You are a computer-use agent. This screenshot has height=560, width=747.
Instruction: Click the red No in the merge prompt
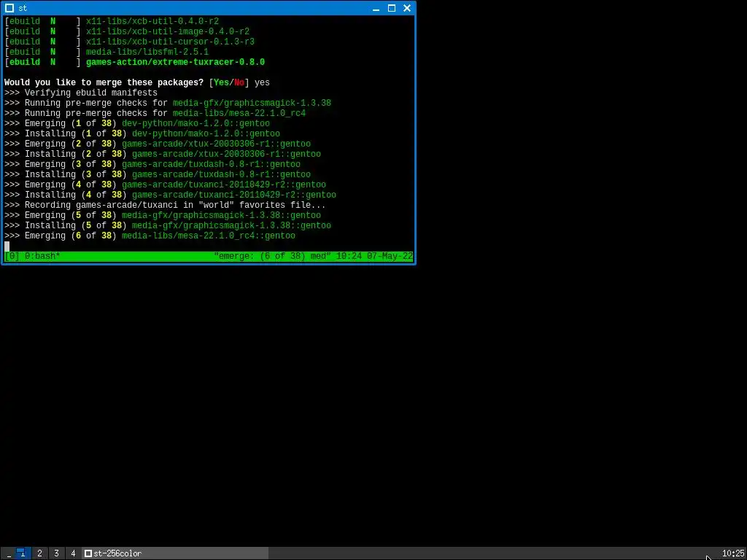coord(239,82)
